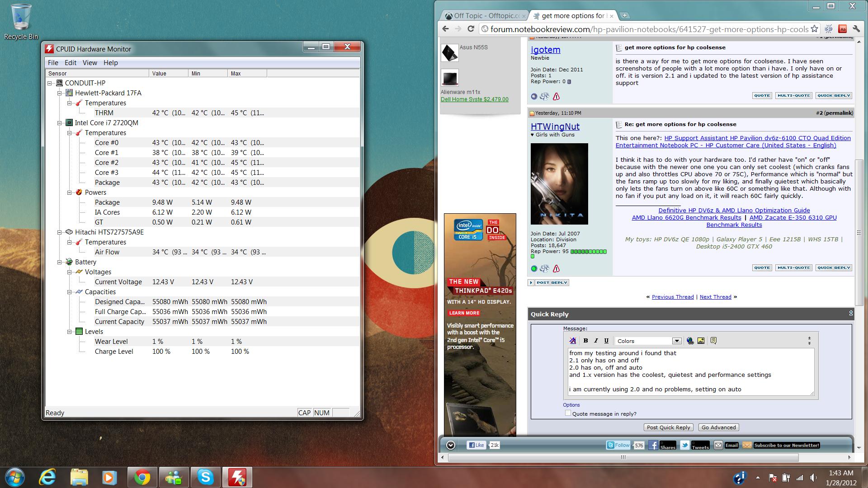868x488 pixels.
Task: Click the Post Quick Reply button
Action: pos(669,427)
